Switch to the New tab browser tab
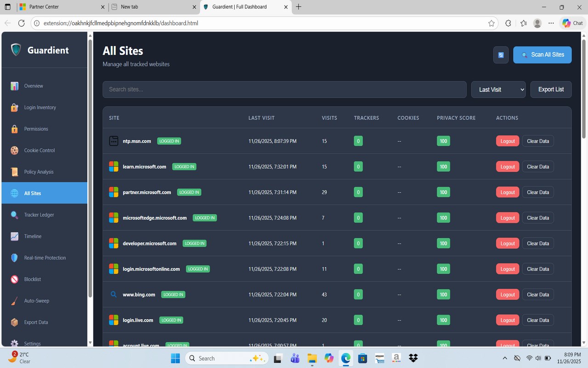Viewport: 588px width, 368px height. [154, 7]
